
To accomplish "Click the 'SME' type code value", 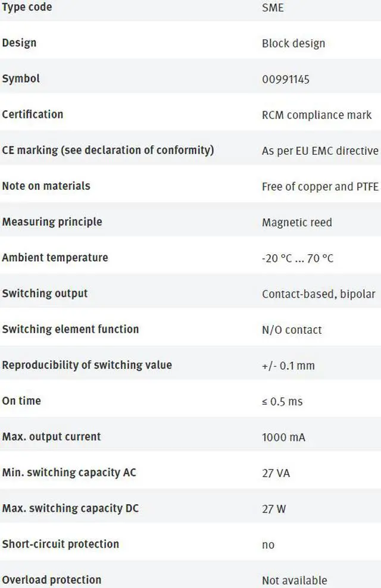I will coord(273,8).
